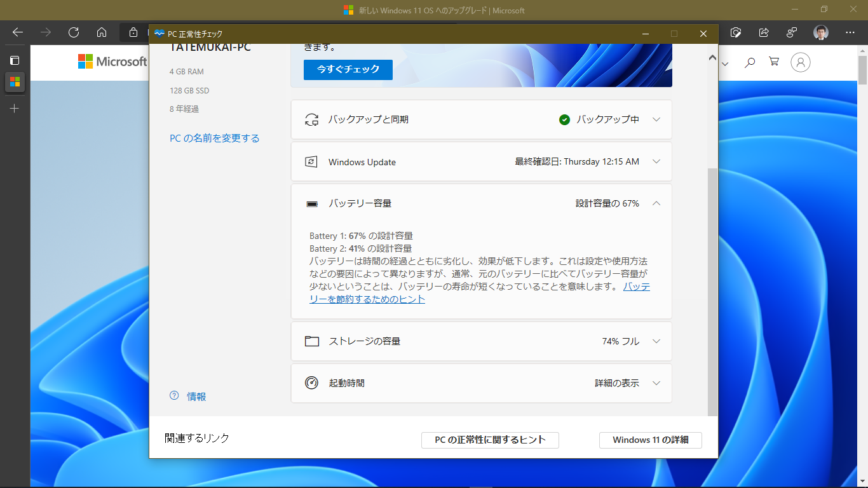This screenshot has width=868, height=488.
Task: Click the PC Health Check window scrollbar
Action: click(x=712, y=286)
